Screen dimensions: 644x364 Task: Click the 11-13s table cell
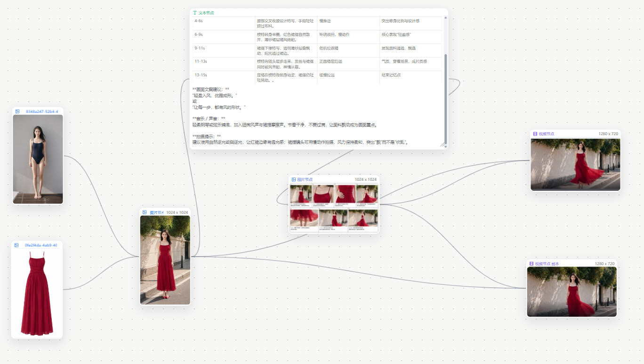pos(224,65)
